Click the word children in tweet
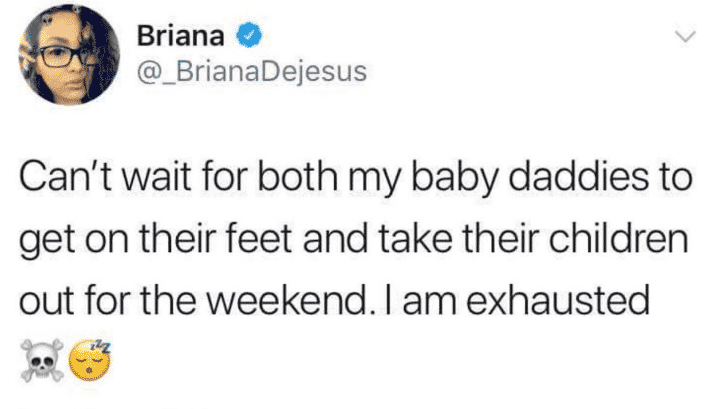This screenshot has width=716, height=409. [618, 238]
